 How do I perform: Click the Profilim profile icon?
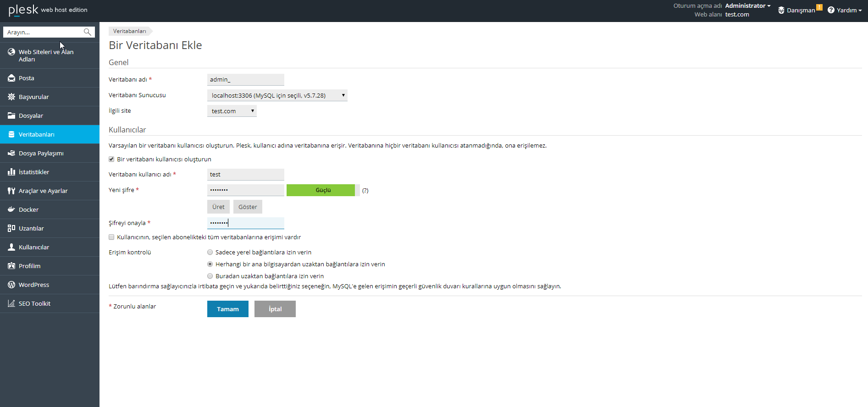pos(11,266)
